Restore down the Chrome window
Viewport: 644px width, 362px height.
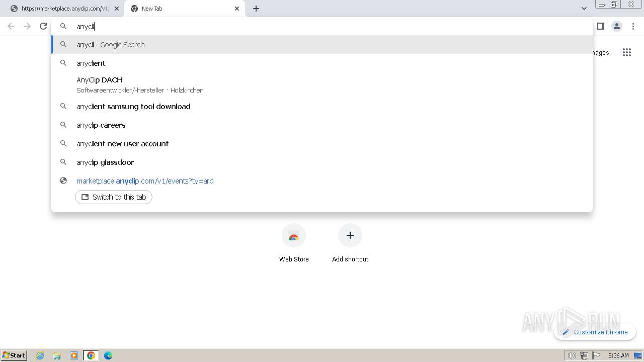(x=614, y=4)
